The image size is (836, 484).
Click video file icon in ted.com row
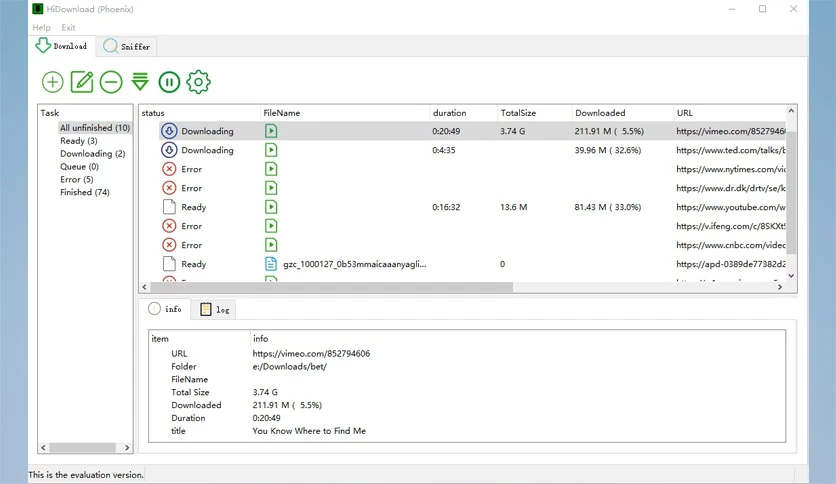click(271, 150)
